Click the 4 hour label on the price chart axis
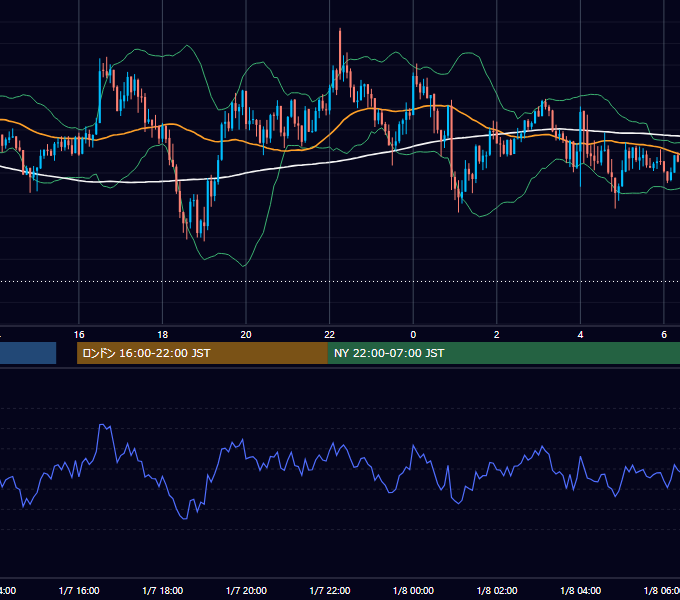The height and width of the screenshot is (600, 680). coord(580,335)
